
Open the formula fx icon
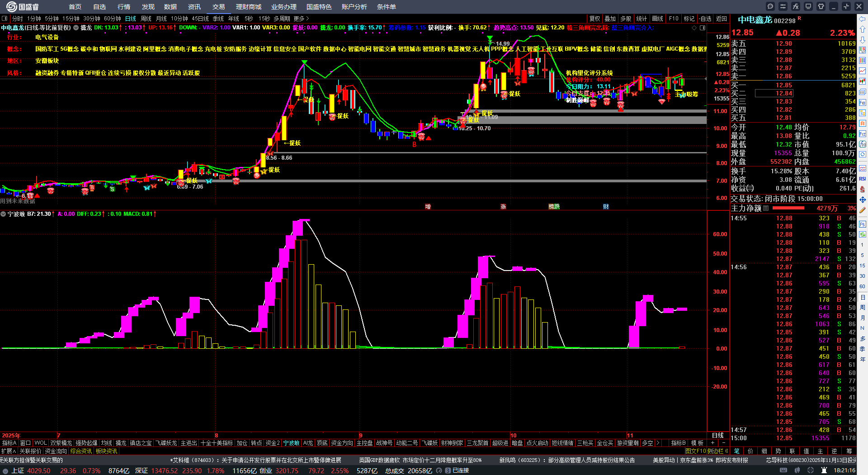tap(796, 6)
